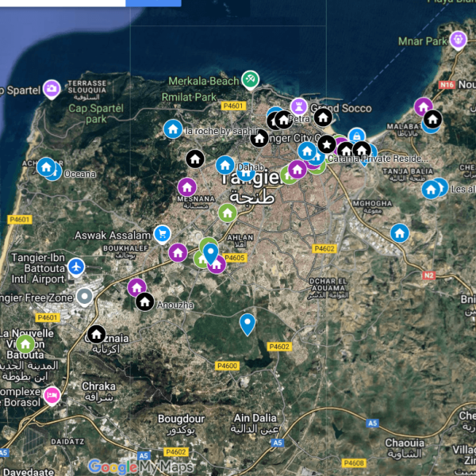Click the gray Tangier Free Zone marker
The image size is (476, 476).
pos(84,297)
